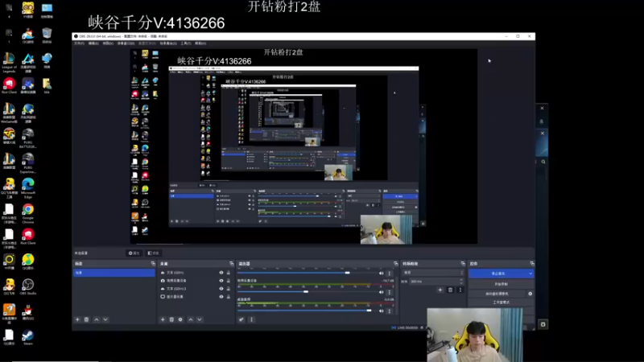Adjust 视频采集设备 volume slider
The width and height of the screenshot is (644, 362).
[306, 292]
